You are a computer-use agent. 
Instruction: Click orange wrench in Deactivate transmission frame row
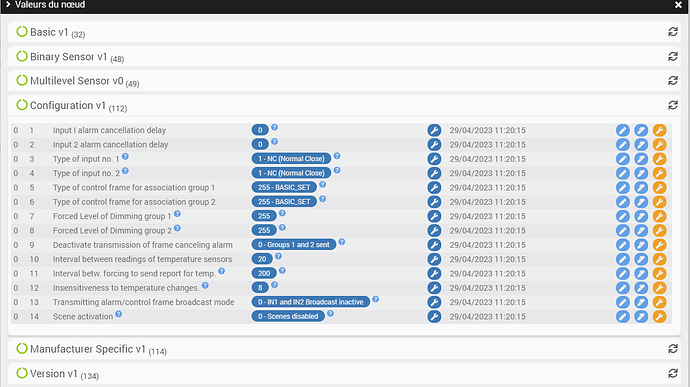(x=659, y=245)
